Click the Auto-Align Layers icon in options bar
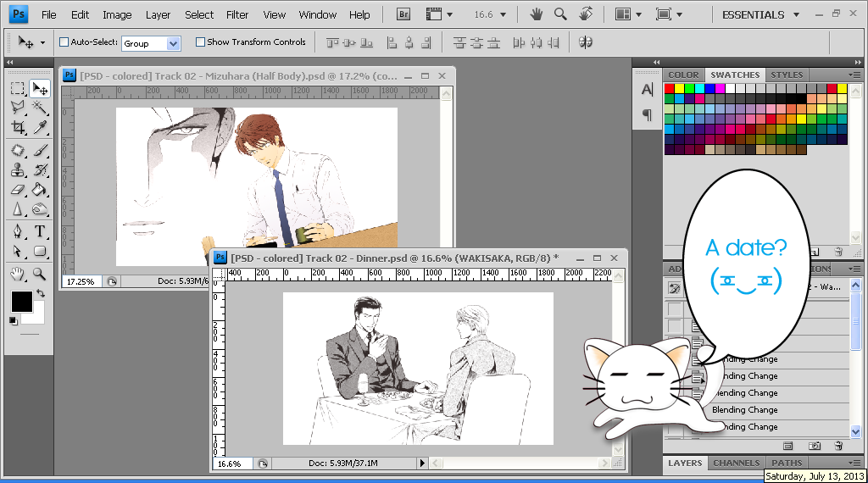Screen dimensions: 868x483 pyautogui.click(x=586, y=42)
